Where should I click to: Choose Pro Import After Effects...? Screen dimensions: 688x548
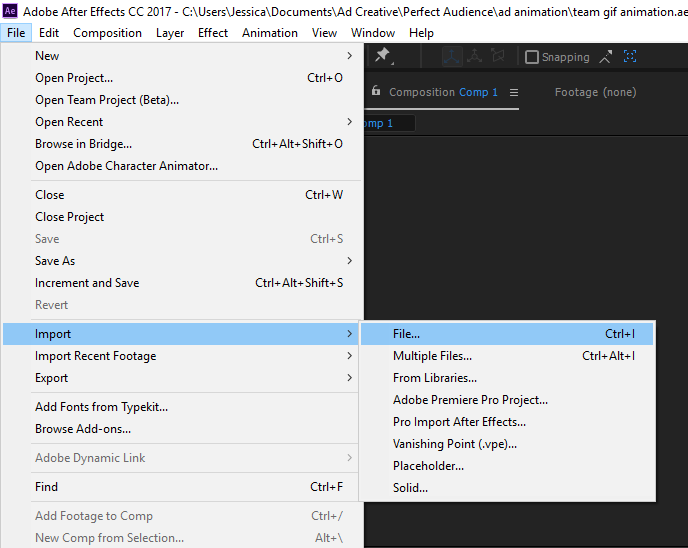click(507, 421)
